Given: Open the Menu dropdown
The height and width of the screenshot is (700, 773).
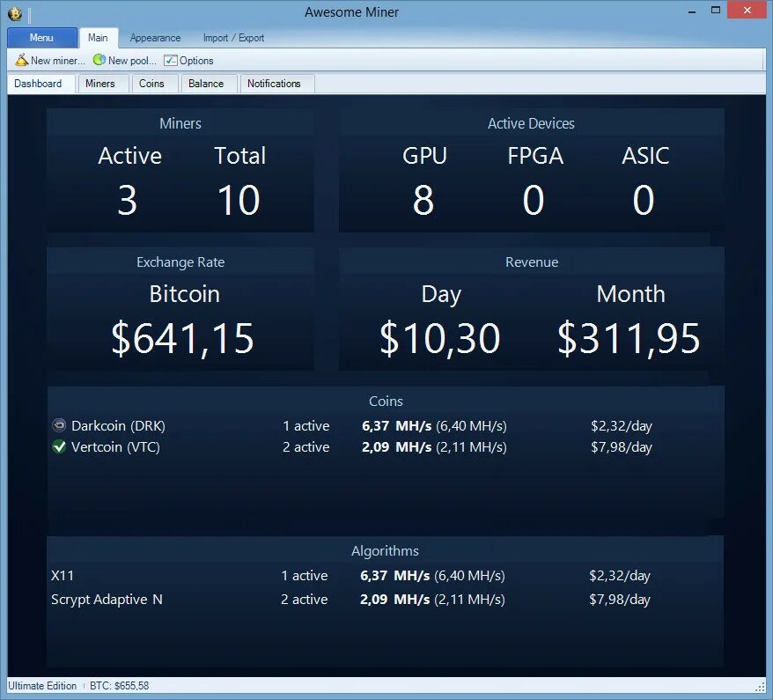Looking at the screenshot, I should click(x=41, y=37).
